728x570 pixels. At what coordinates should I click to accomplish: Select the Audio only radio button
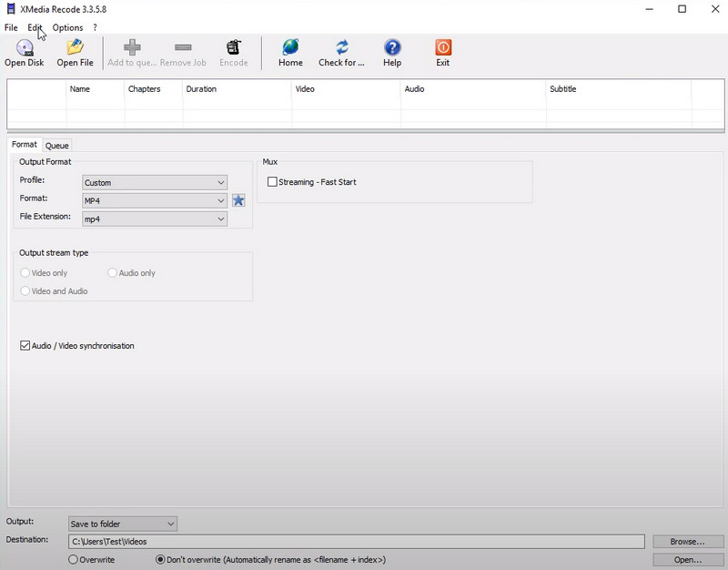[x=112, y=272]
